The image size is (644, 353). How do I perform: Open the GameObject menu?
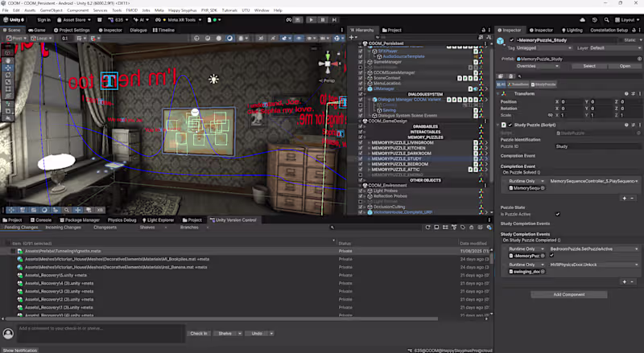(51, 10)
